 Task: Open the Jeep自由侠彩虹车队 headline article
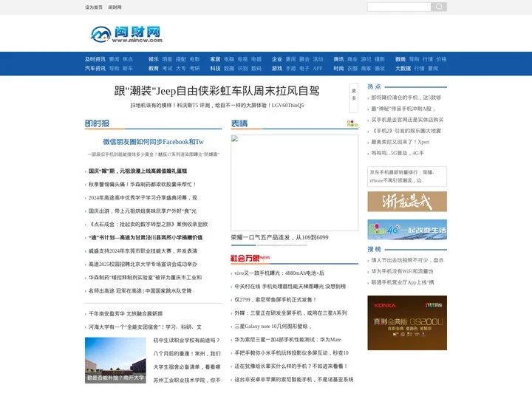coord(216,91)
